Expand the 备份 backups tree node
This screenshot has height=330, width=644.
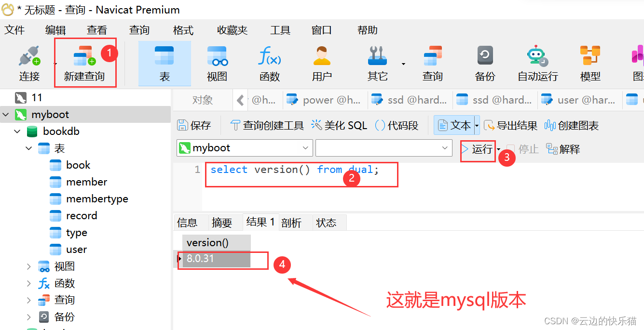(x=29, y=317)
